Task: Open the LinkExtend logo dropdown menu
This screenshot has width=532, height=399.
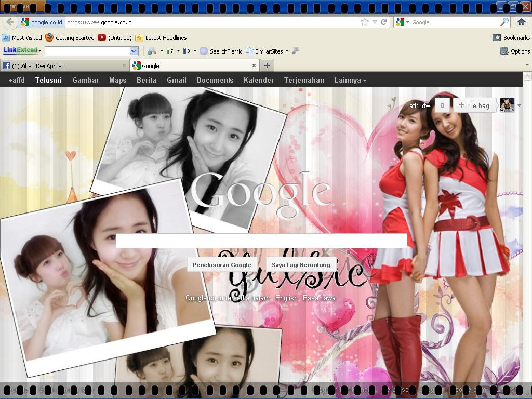Action: [22, 50]
